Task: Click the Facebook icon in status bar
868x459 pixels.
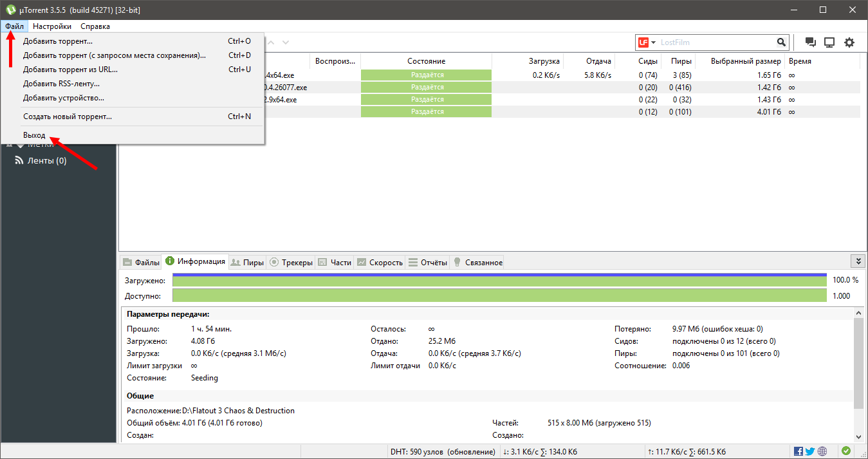Action: coord(799,451)
